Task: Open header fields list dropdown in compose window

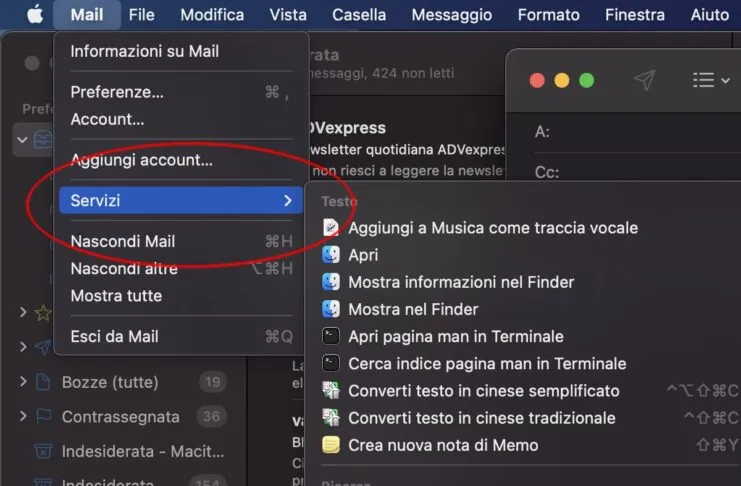Action: tap(711, 80)
